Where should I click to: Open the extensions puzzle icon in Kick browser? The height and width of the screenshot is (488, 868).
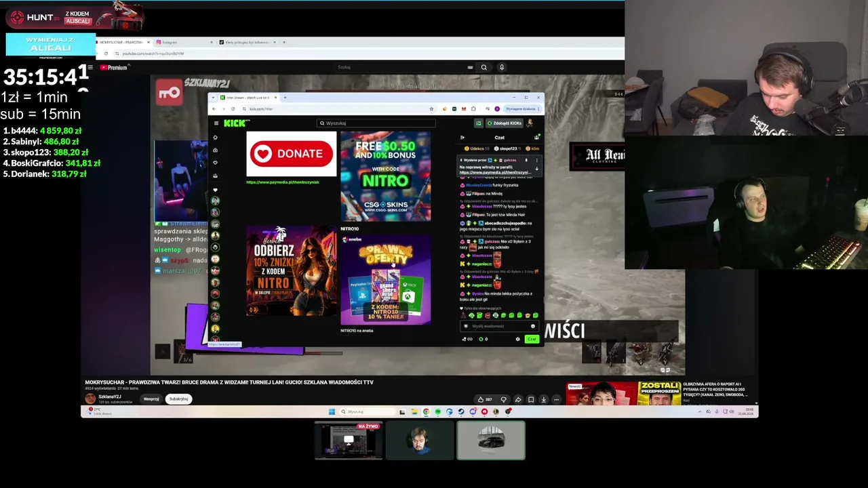click(473, 108)
